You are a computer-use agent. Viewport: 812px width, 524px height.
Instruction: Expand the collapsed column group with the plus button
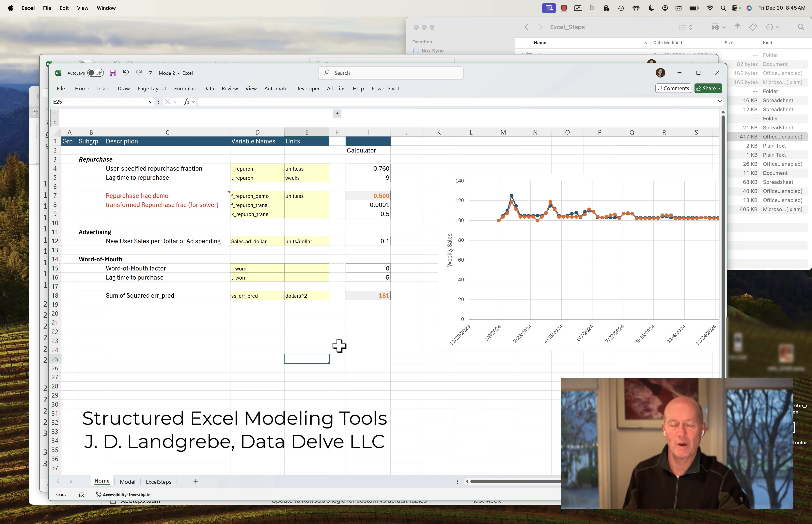[337, 113]
